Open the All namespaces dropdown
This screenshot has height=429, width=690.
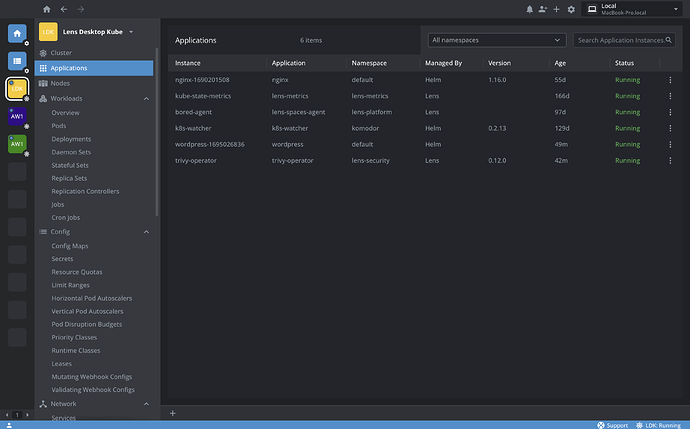(x=497, y=40)
